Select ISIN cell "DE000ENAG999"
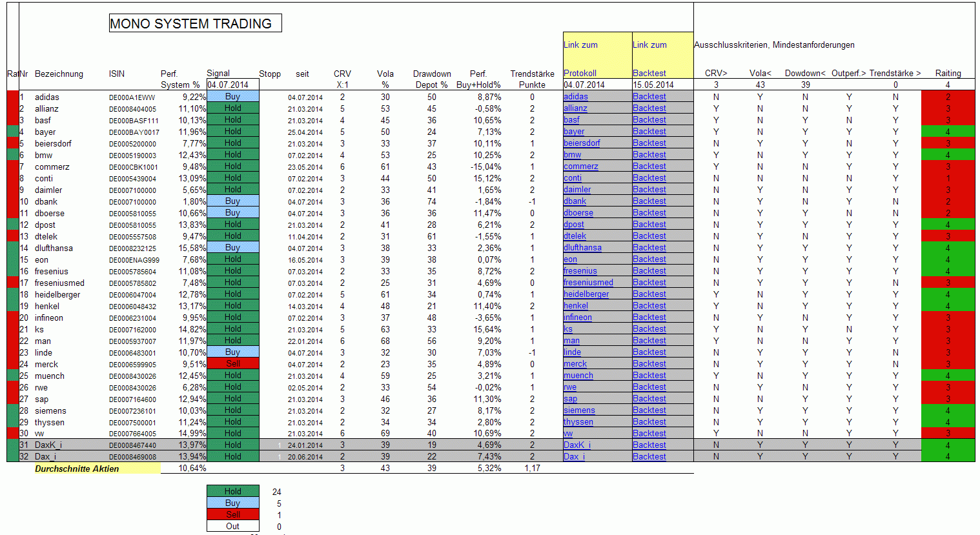Image resolution: width=980 pixels, height=535 pixels. 134,260
